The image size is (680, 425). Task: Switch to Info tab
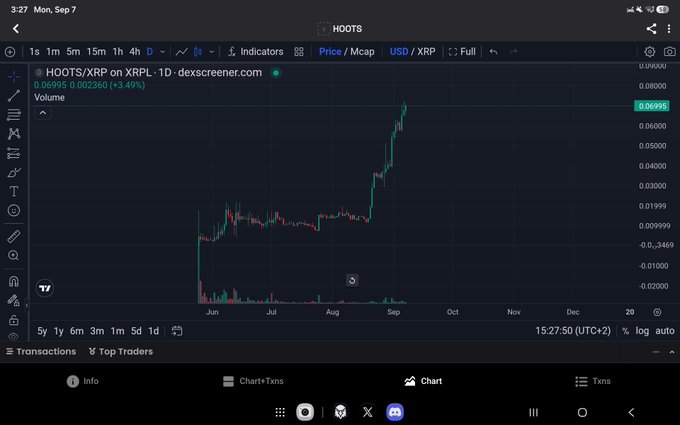(x=83, y=381)
